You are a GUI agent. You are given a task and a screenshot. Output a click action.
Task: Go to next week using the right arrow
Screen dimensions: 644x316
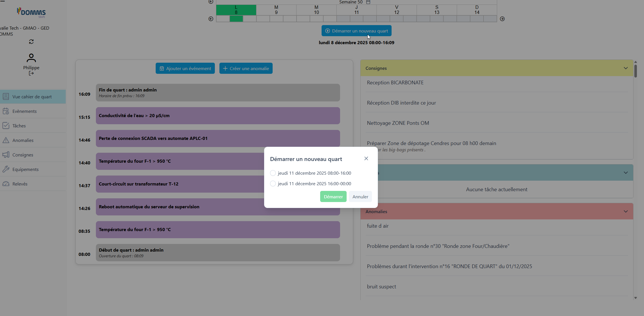click(x=502, y=19)
